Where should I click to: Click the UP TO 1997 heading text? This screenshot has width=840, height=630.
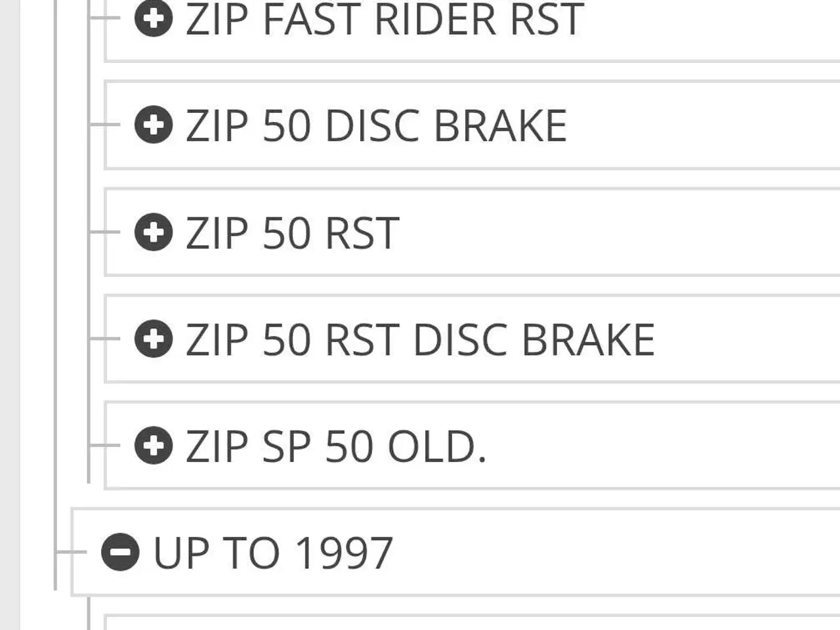tap(273, 553)
